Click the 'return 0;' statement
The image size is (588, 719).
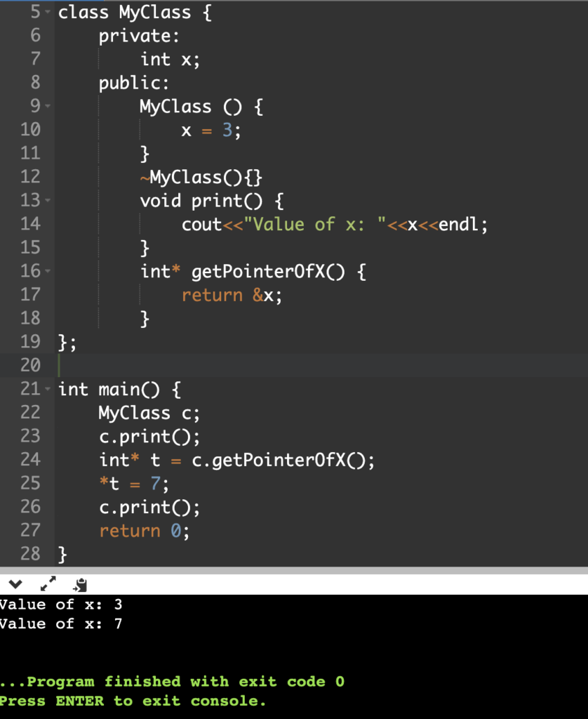point(145,531)
